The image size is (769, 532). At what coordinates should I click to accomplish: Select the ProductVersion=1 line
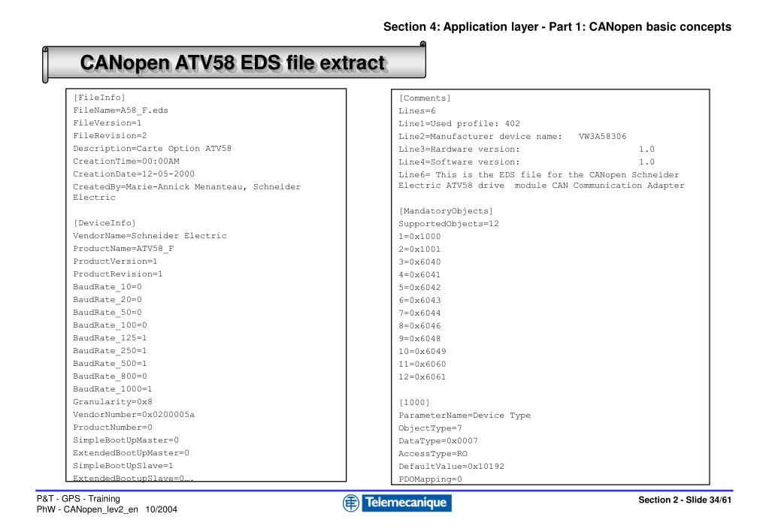(x=115, y=261)
